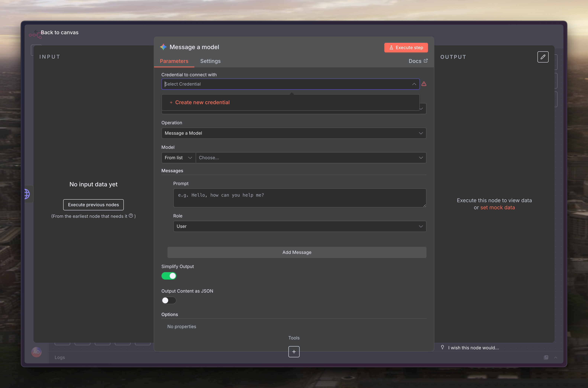The image size is (588, 388).
Task: Click the red credential warning triangle icon
Action: (x=424, y=84)
